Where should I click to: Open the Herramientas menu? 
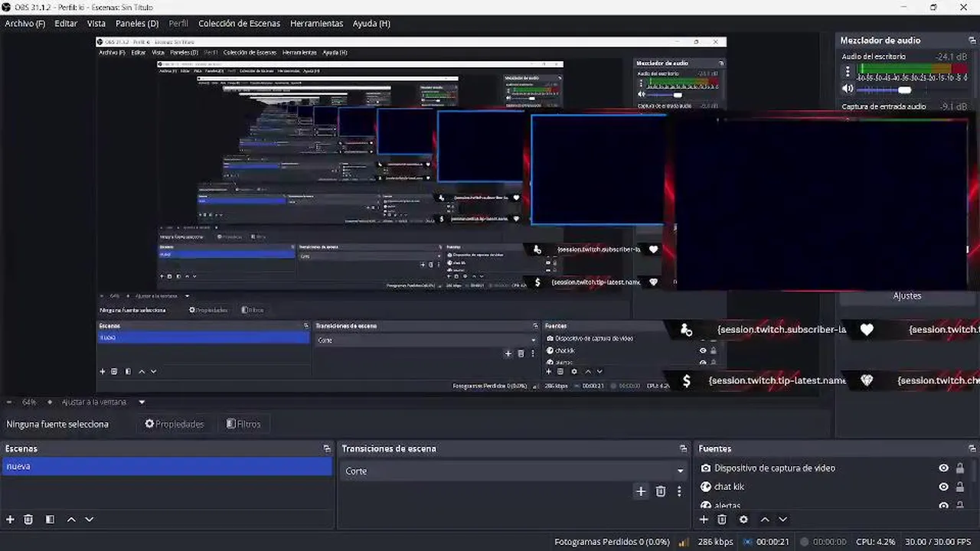tap(317, 24)
